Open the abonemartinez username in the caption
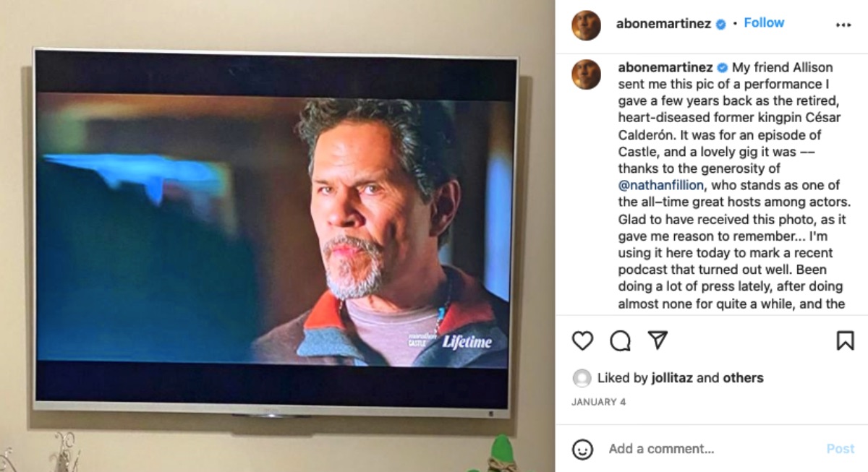The height and width of the screenshot is (472, 868). (x=665, y=67)
